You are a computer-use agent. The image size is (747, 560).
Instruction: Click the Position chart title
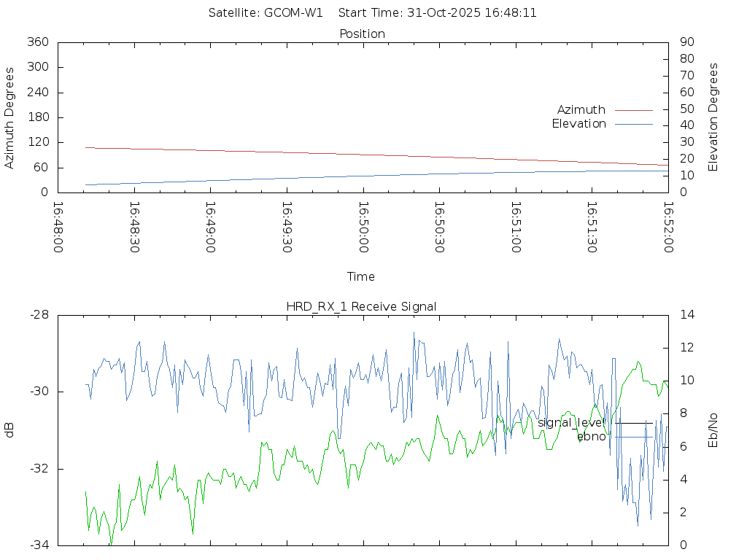point(362,34)
